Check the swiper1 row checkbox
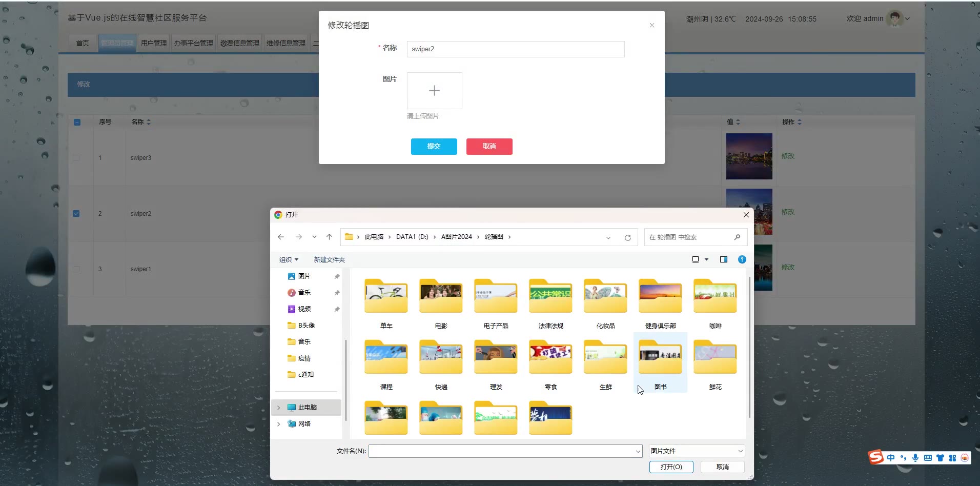The image size is (980, 486). (x=76, y=269)
